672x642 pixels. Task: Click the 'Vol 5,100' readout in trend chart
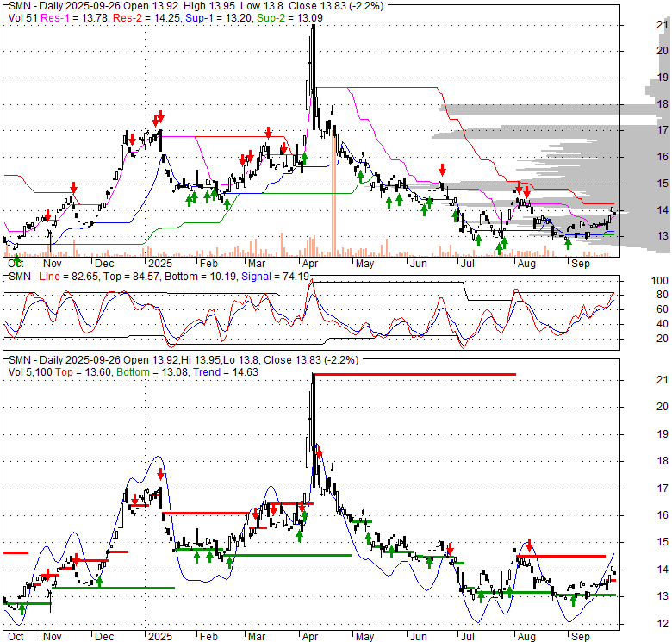click(x=30, y=372)
